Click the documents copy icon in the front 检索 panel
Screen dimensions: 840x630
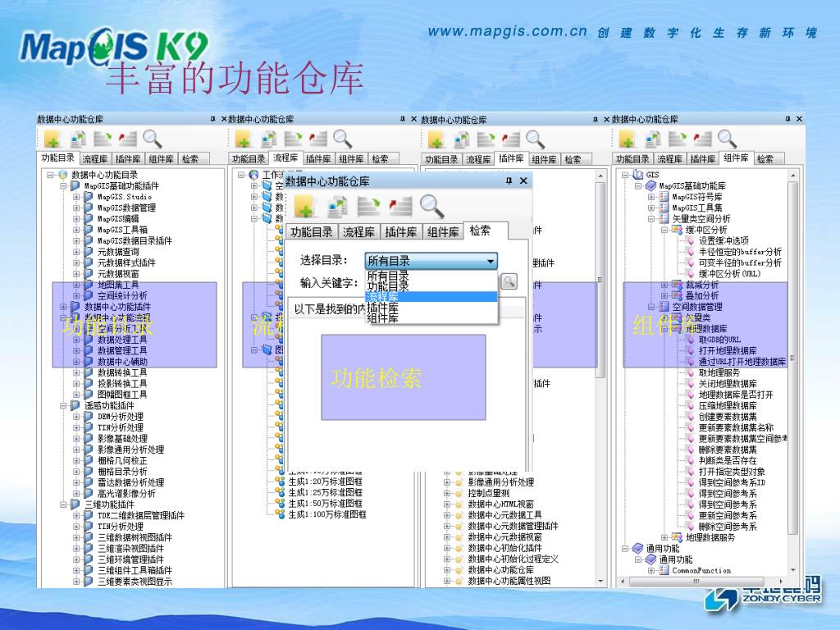[x=337, y=206]
